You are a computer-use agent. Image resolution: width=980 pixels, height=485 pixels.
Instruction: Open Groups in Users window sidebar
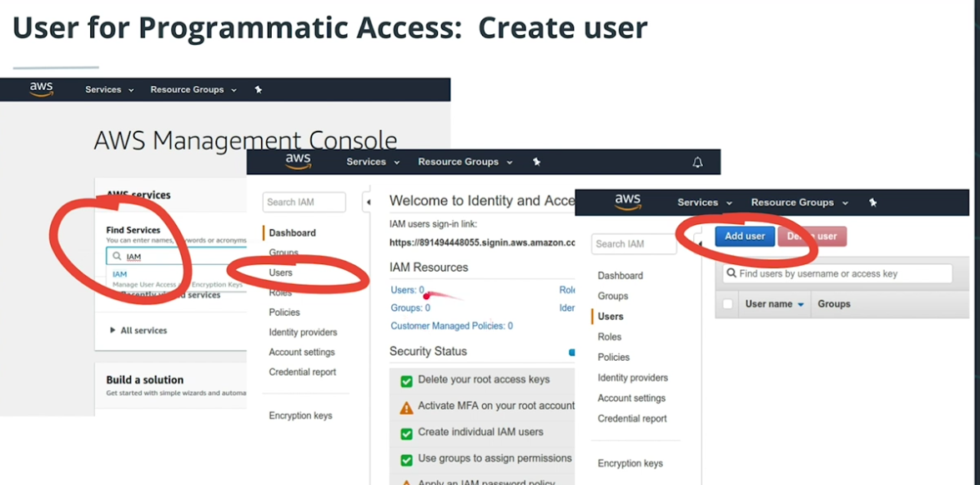(x=612, y=296)
